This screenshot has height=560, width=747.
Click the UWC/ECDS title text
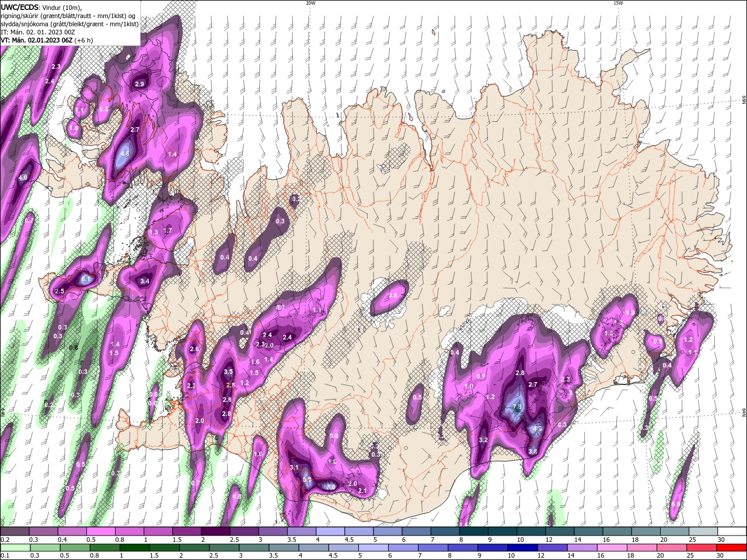(19, 7)
